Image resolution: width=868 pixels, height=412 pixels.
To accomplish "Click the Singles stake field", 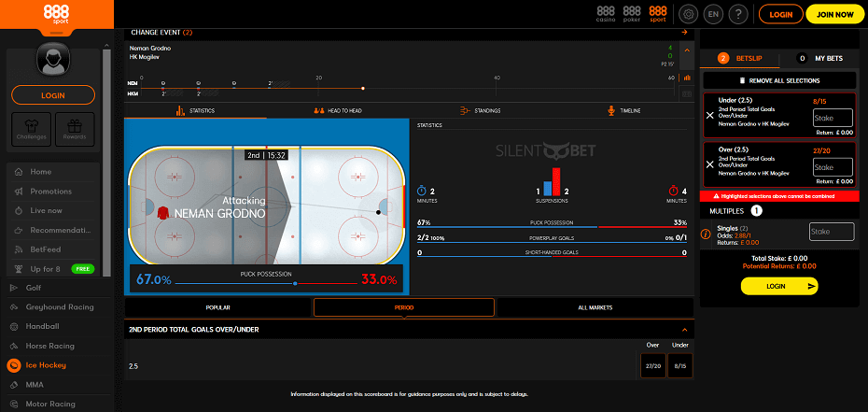I will pos(832,232).
